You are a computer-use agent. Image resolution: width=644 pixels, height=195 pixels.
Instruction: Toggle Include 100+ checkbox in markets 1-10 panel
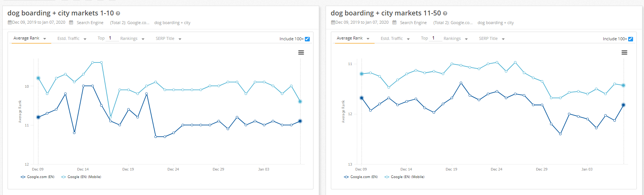307,39
